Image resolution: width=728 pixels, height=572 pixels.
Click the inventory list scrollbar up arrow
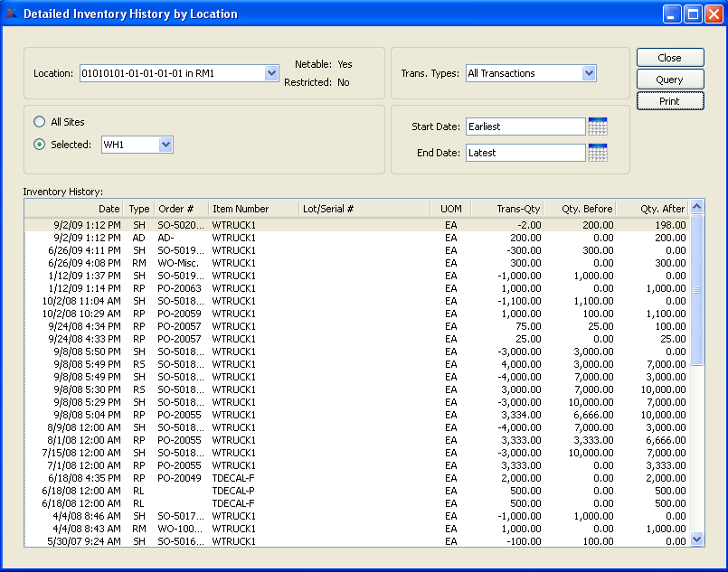pos(696,207)
